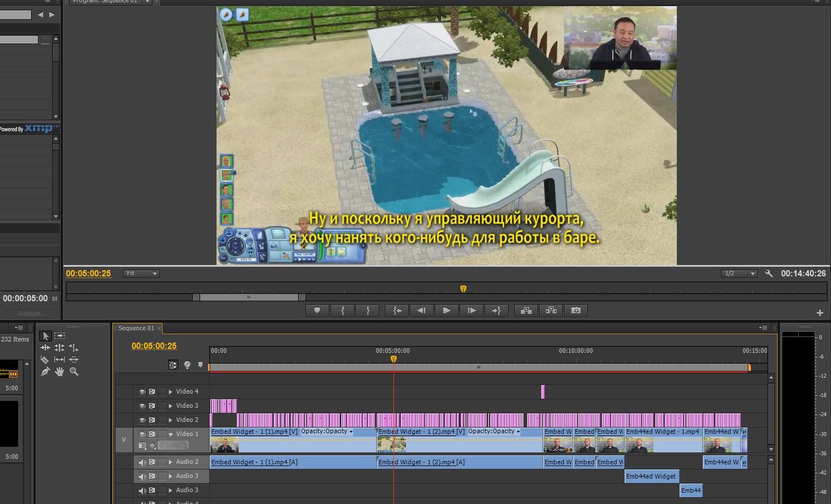The width and height of the screenshot is (831, 504).
Task: Select the Zoom tool in tools panel
Action: point(74,372)
